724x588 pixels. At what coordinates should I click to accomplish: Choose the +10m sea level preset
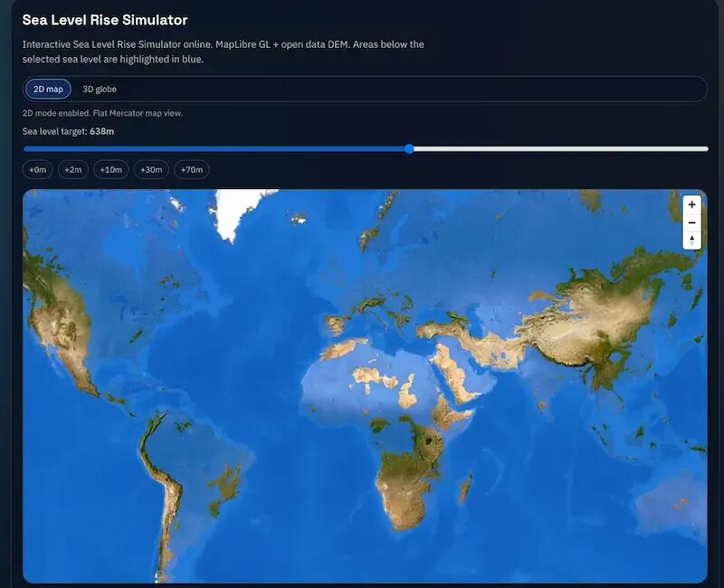(110, 169)
